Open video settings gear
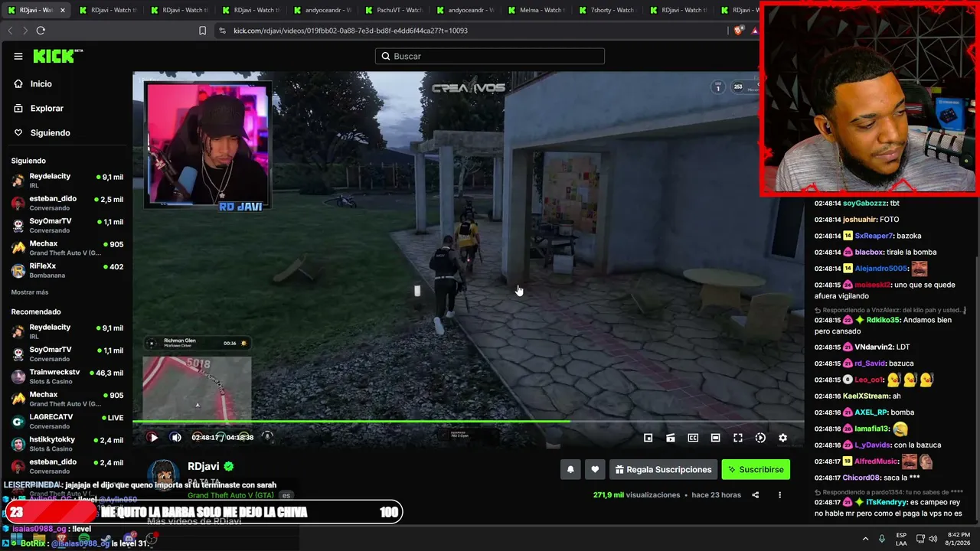Viewport: 980px width, 551px height. coord(782,438)
